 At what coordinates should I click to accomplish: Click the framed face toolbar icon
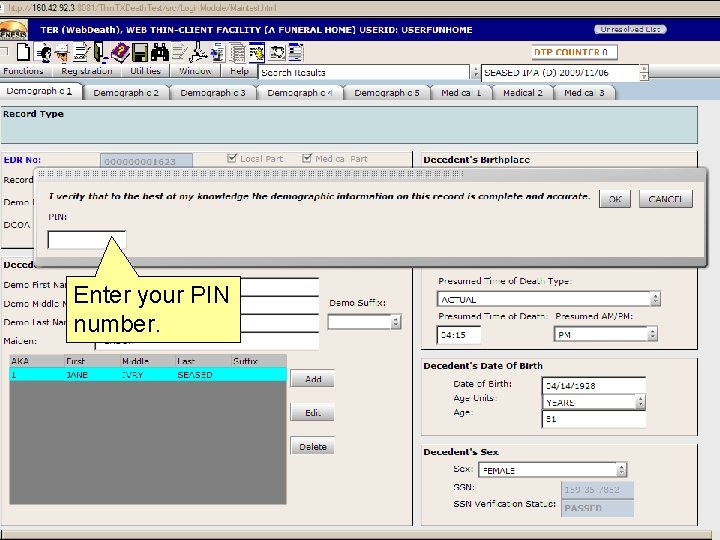[x=277, y=53]
